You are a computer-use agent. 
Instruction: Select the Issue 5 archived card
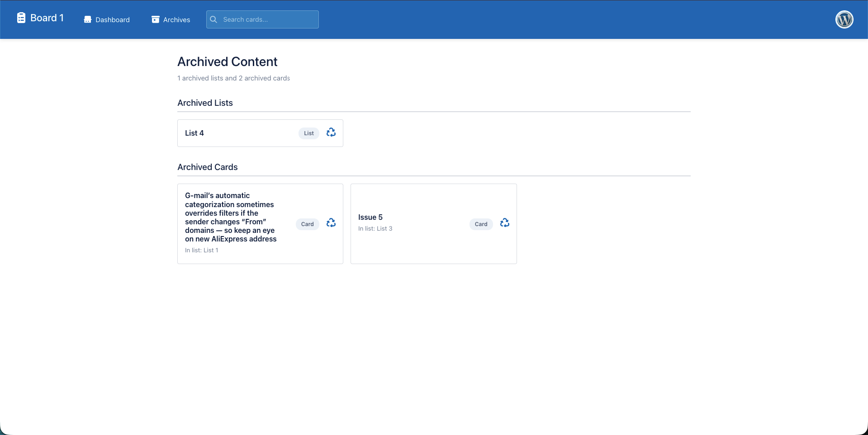pos(433,223)
